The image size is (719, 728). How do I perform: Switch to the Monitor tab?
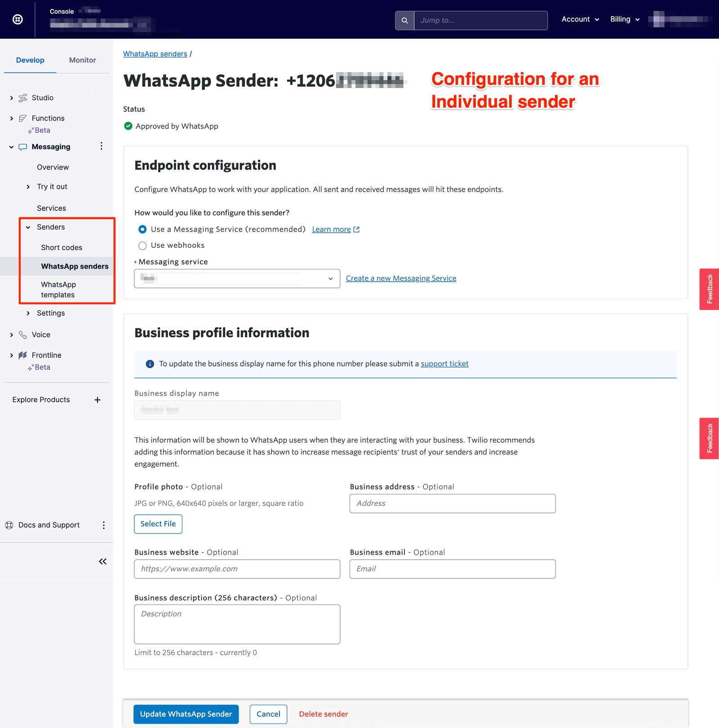pos(82,60)
